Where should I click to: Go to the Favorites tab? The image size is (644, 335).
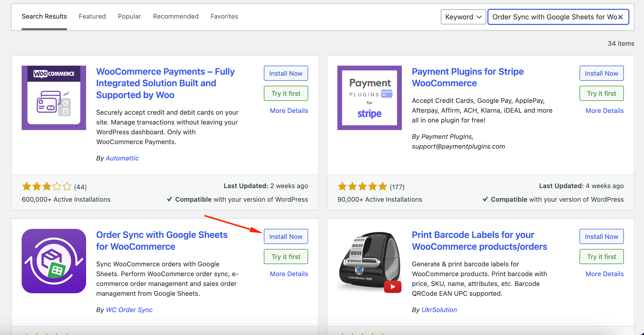point(224,17)
